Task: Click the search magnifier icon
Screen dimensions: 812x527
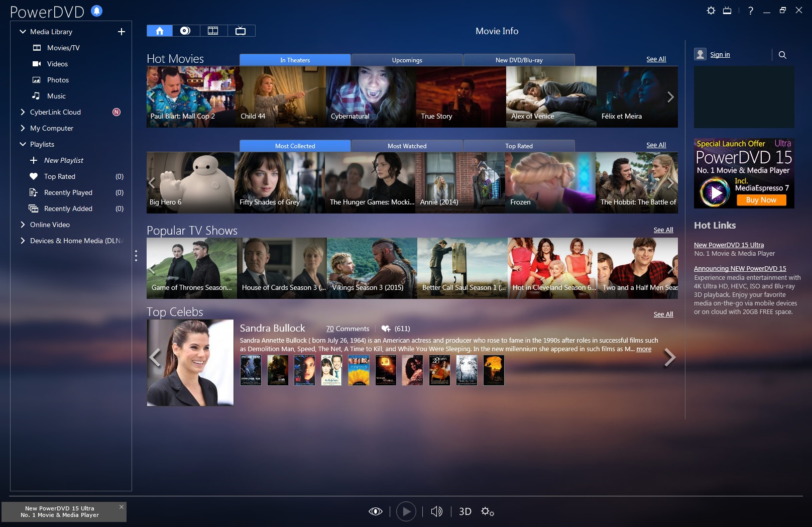Action: 782,55
